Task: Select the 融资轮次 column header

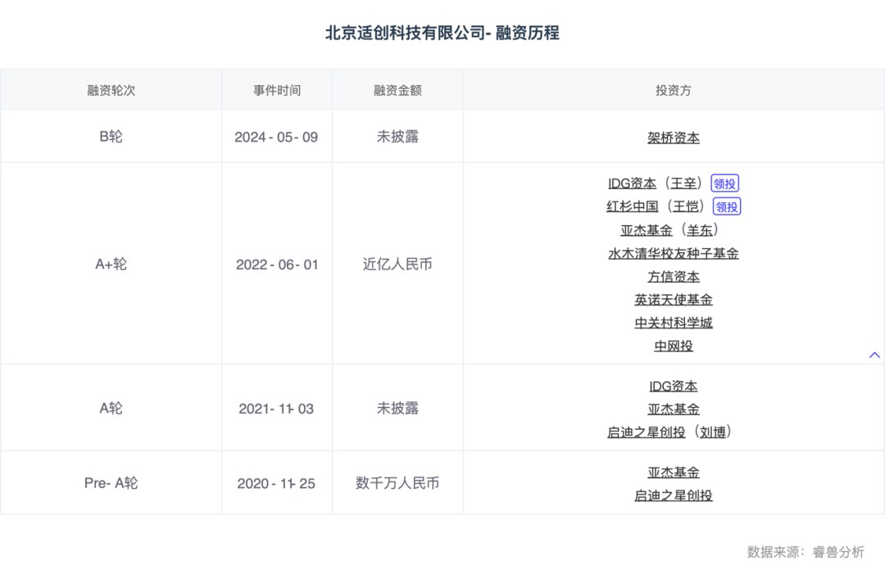Action: pos(111,90)
